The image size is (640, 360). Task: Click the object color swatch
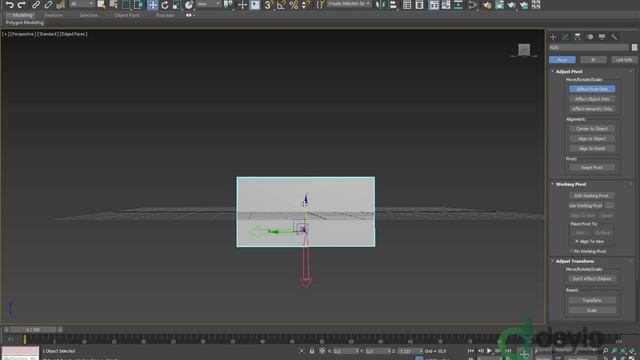click(634, 47)
